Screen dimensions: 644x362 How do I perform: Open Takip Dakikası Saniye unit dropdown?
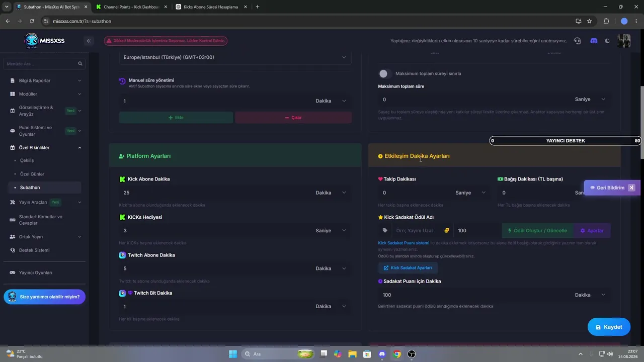point(471,193)
